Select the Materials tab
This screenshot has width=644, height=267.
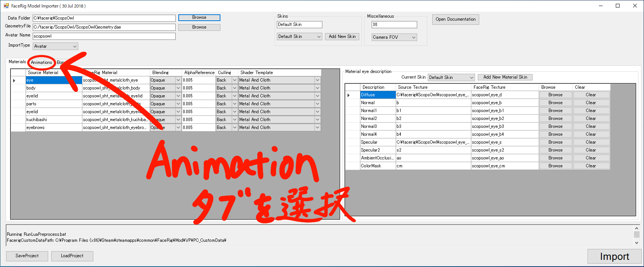(17, 62)
